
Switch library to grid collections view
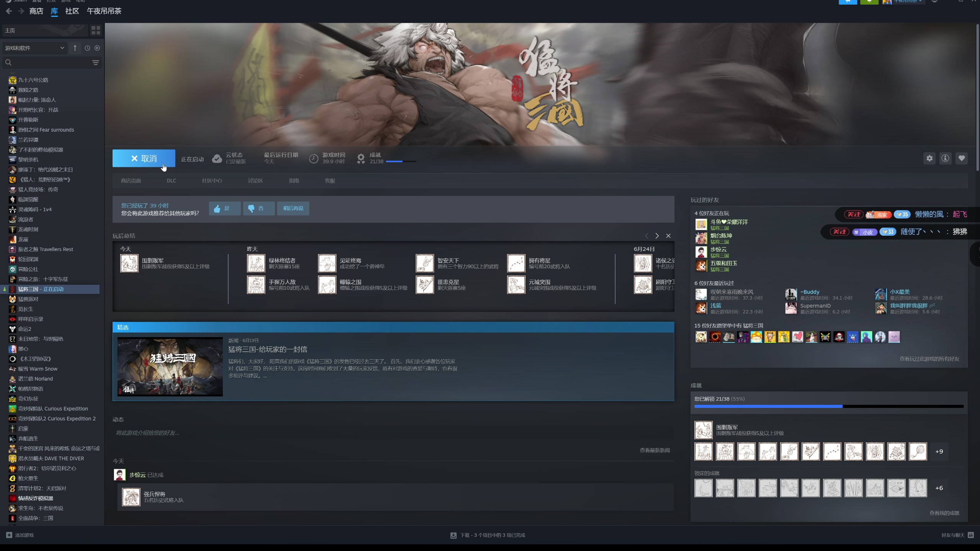[x=96, y=30]
